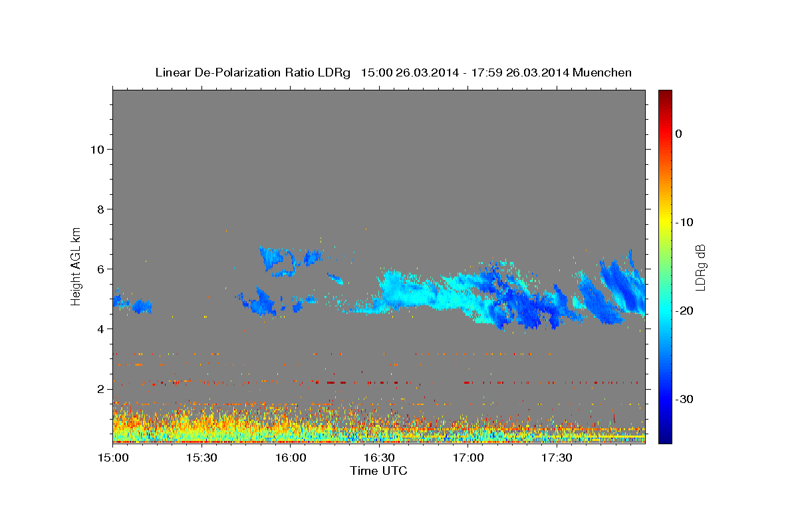
Task: Click the 16:30 time tick label
Action: coord(379,458)
